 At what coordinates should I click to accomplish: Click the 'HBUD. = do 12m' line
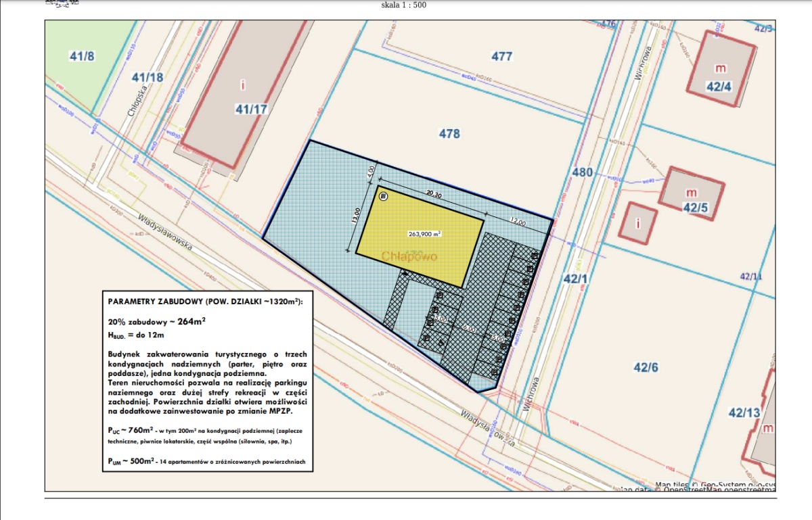tap(137, 334)
